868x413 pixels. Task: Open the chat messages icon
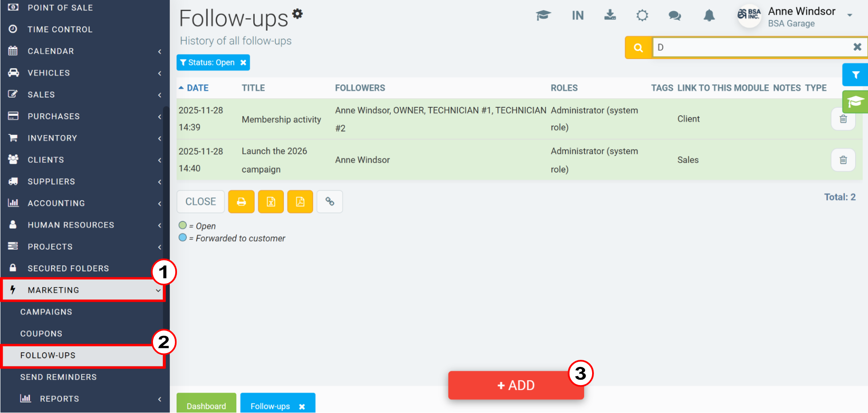pos(675,16)
